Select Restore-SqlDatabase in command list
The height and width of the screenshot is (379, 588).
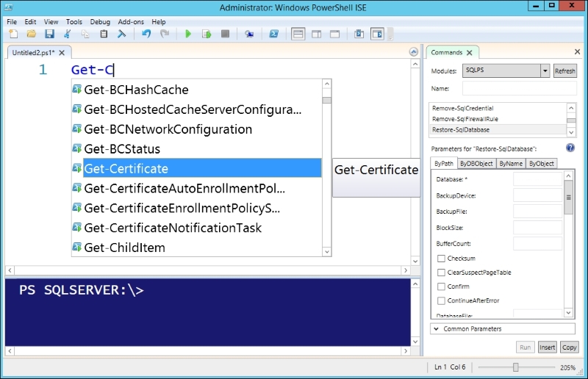(x=498, y=130)
